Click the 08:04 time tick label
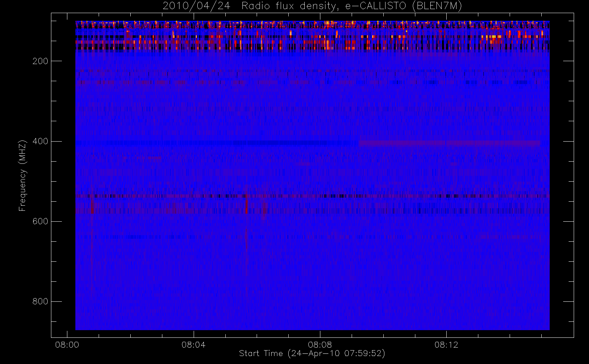 pos(193,345)
